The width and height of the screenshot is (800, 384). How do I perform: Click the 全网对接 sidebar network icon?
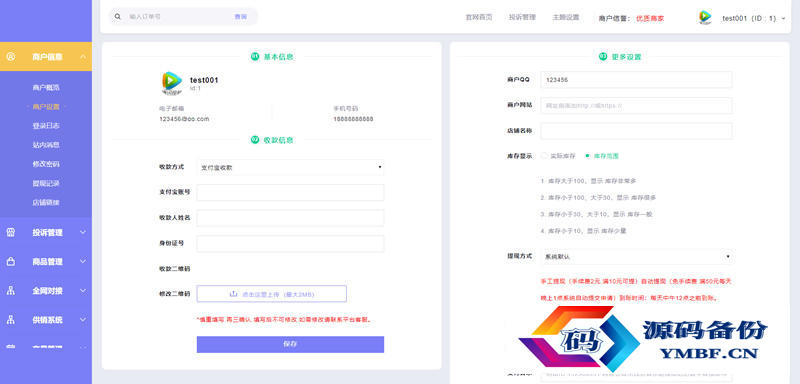[11, 291]
